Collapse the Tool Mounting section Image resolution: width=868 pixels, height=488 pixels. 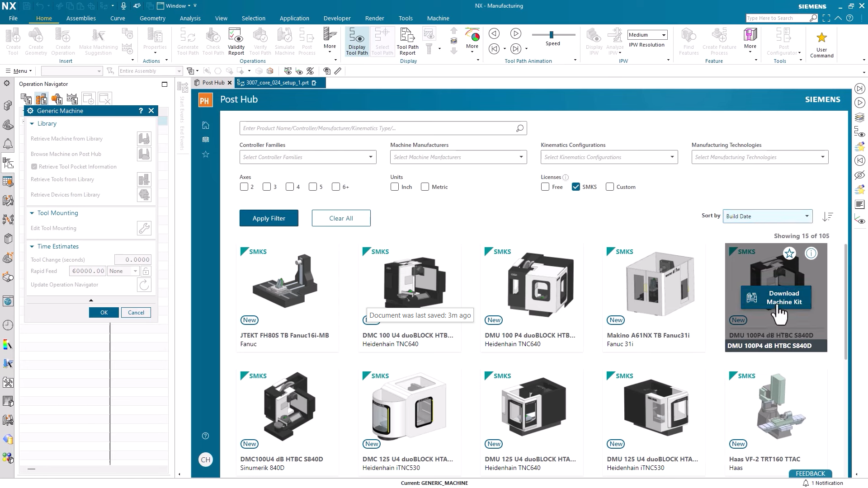[x=32, y=213]
